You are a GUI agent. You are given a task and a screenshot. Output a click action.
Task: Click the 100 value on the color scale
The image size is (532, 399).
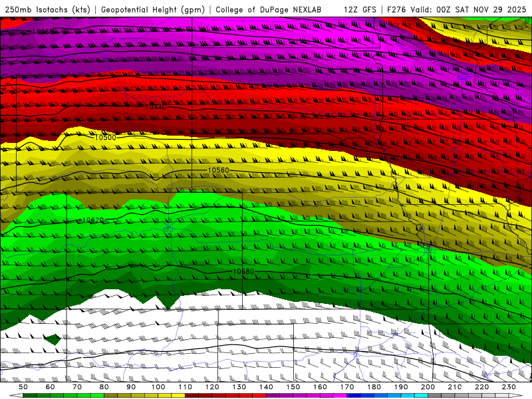[x=158, y=387]
